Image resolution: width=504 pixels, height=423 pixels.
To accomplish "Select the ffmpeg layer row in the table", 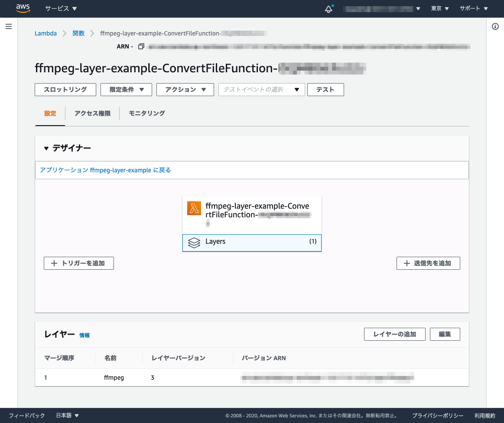I will point(114,377).
